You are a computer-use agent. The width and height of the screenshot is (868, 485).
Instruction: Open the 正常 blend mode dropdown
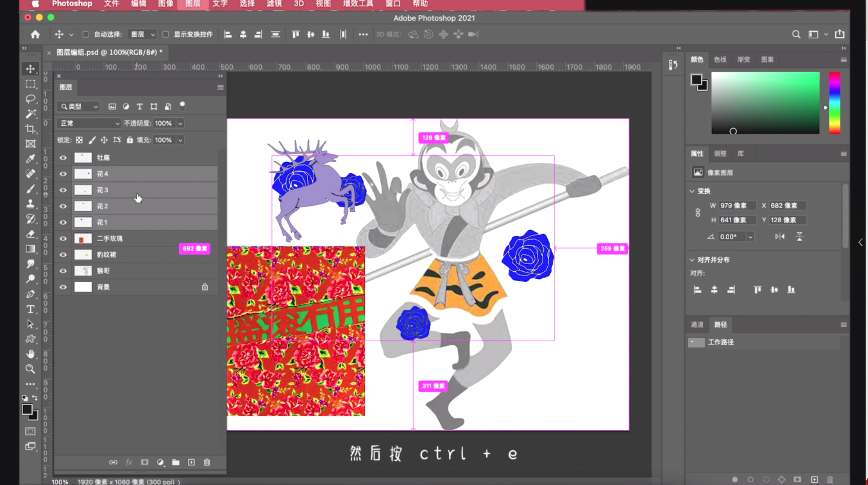(89, 123)
